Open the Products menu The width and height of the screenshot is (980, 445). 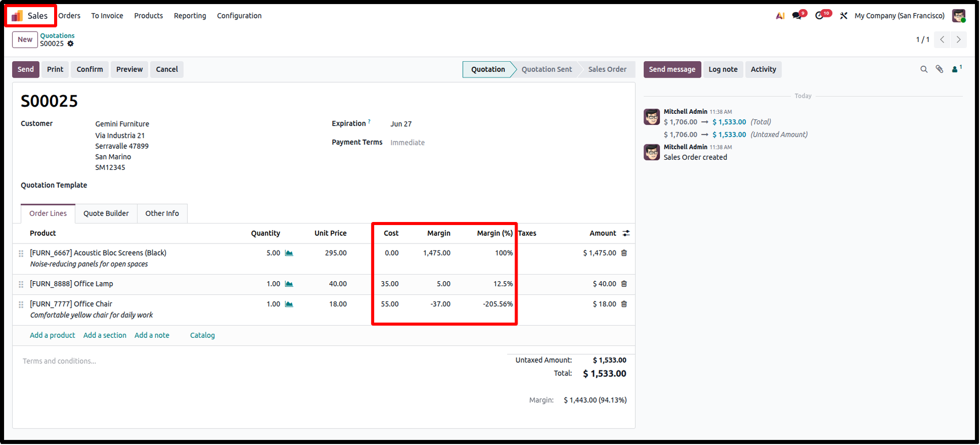point(149,16)
